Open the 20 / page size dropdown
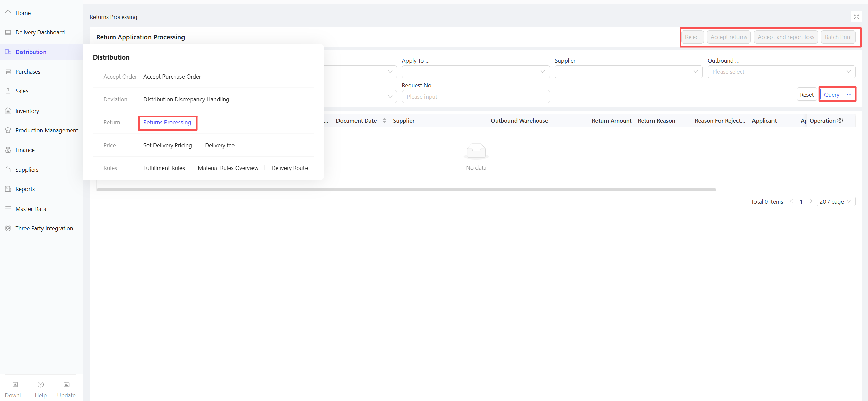Screen dimensions: 868x401 tap(835, 201)
